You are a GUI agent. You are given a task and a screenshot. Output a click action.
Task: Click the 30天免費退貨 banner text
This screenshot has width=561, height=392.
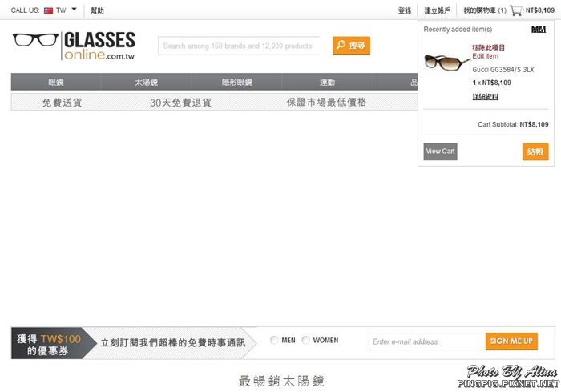180,103
